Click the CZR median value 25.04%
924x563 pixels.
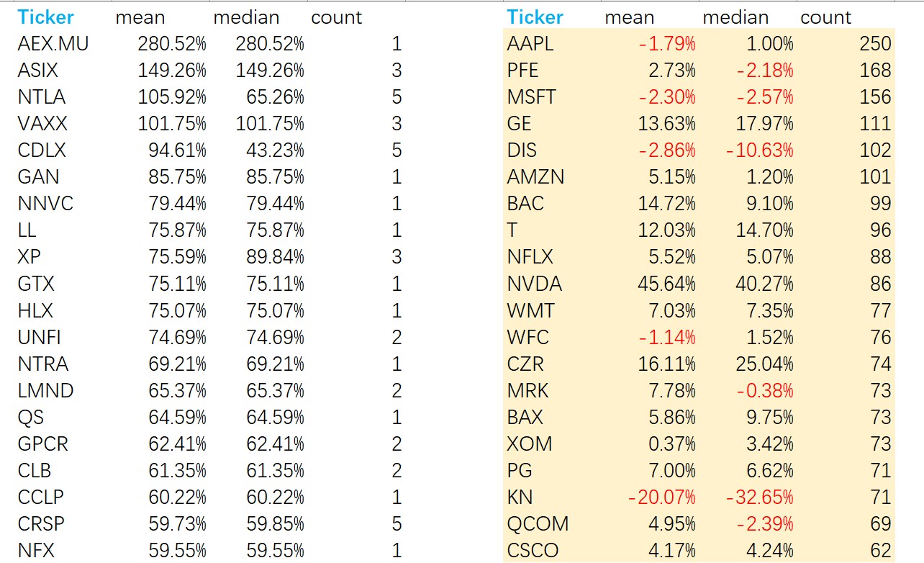[x=764, y=364]
